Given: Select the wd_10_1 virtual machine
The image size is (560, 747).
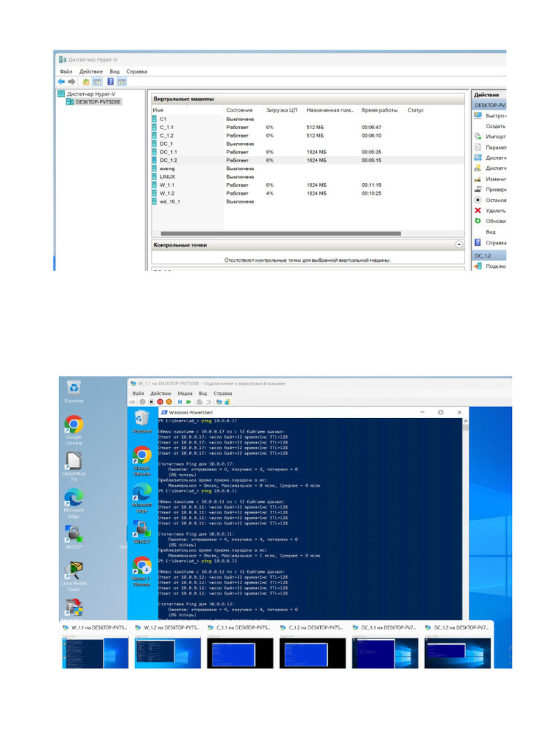Looking at the screenshot, I should point(308,201).
